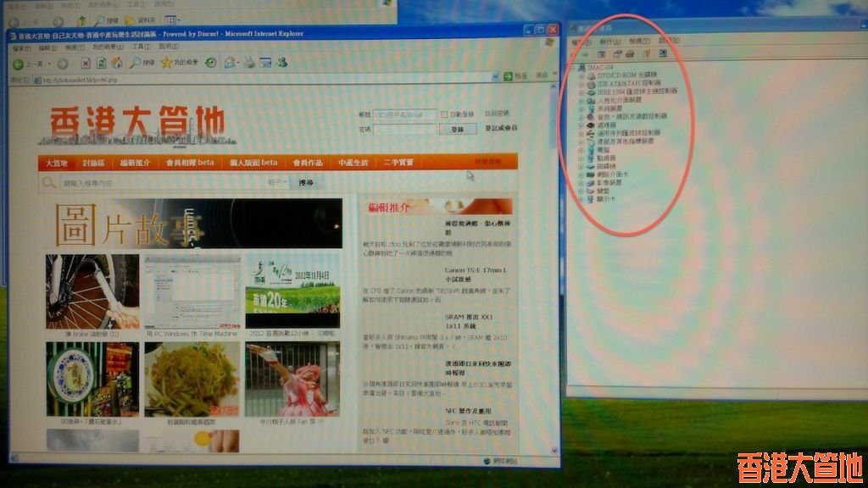Tick the 自動登錄 auto-login checkbox
The image size is (868, 488).
[446, 114]
